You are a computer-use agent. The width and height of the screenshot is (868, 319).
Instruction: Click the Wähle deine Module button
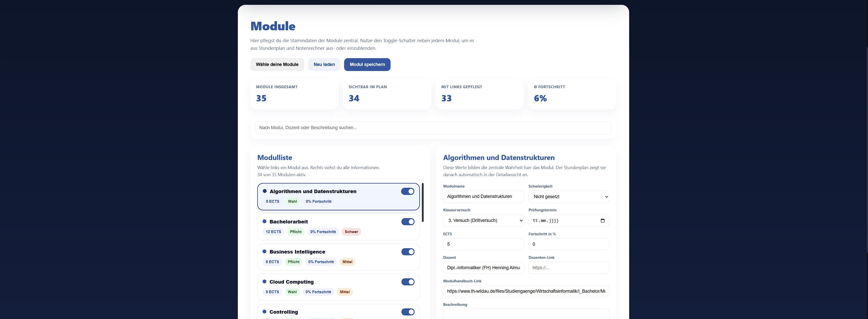[277, 64]
